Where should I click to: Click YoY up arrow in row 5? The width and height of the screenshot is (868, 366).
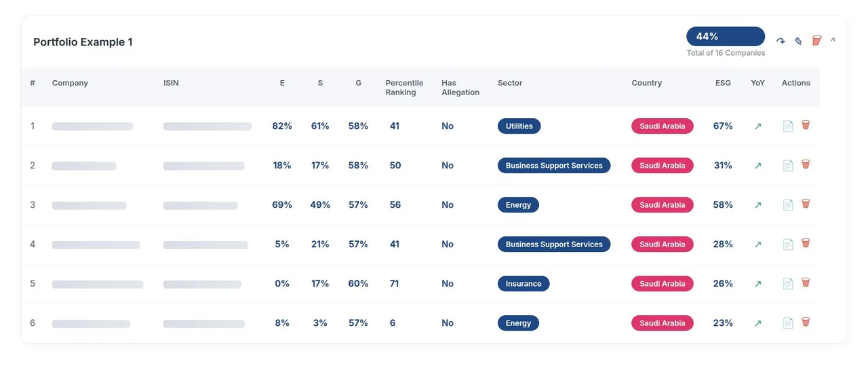(x=758, y=284)
